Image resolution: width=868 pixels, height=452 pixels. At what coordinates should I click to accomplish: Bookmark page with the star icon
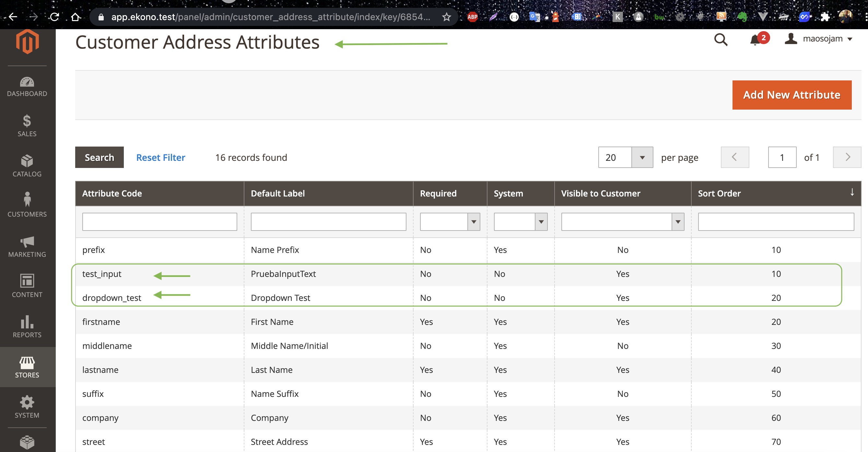click(446, 17)
